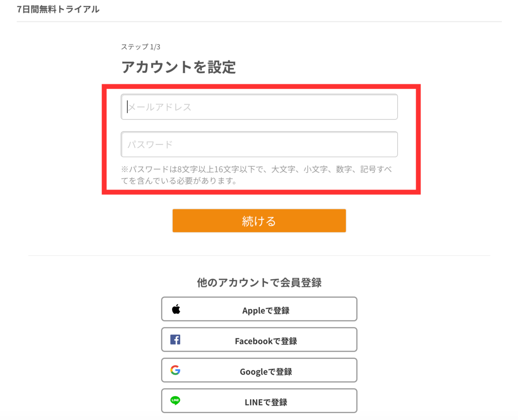The image size is (518, 420).
Task: Click the divider line below the 続ける button
Action: 259,255
